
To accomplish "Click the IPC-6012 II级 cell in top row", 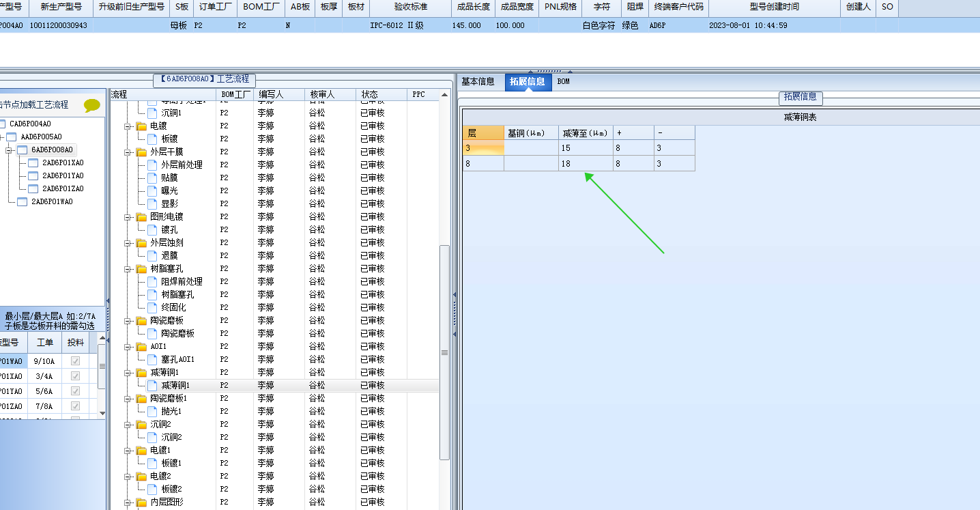I will tap(411, 25).
